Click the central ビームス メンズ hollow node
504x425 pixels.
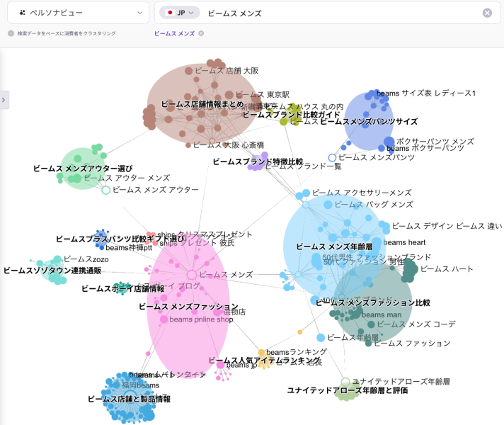(192, 275)
